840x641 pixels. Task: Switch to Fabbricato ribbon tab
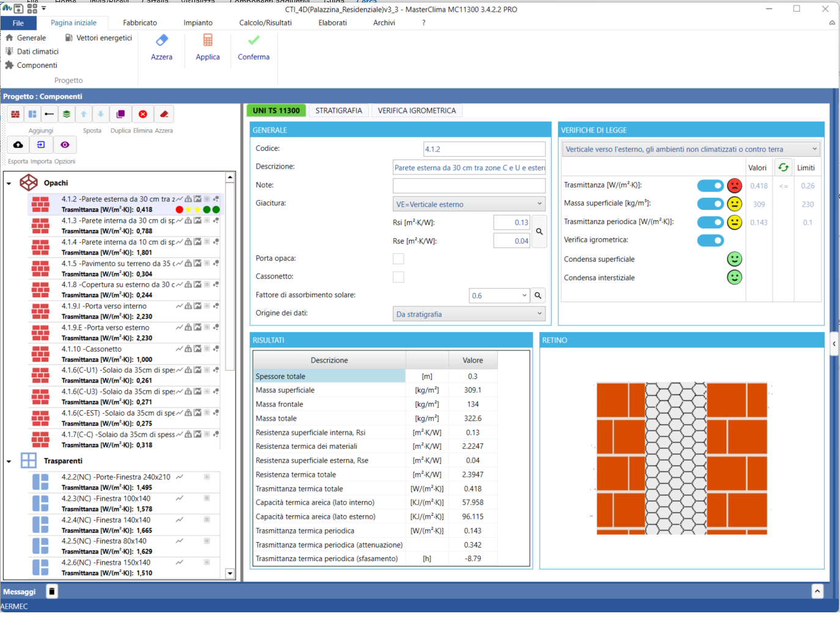[140, 23]
